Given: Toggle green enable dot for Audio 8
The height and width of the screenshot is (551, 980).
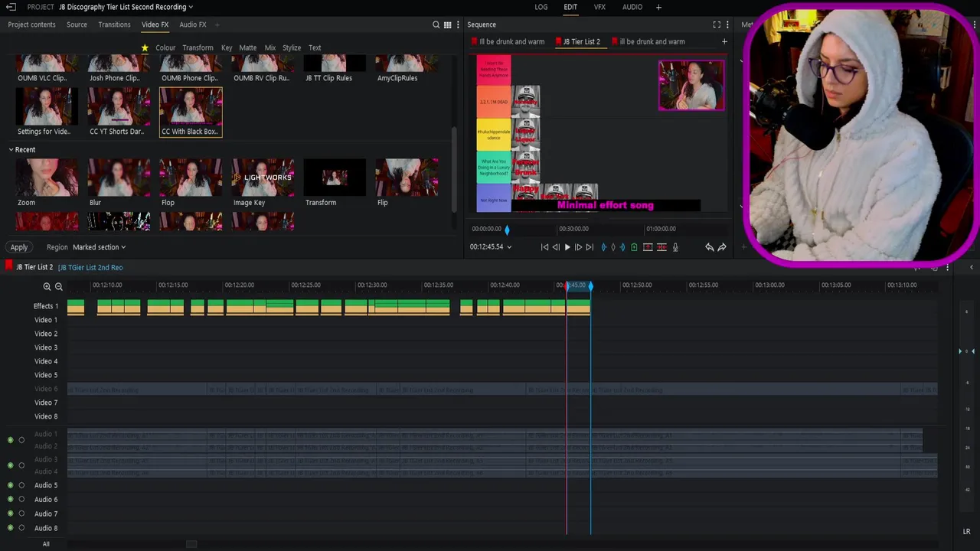Looking at the screenshot, I should click(11, 528).
